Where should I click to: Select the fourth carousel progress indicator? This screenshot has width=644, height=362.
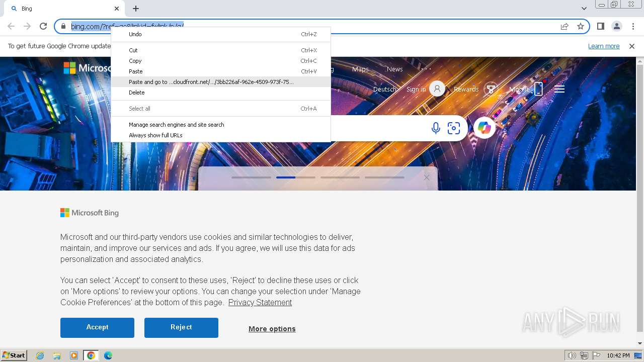click(384, 177)
